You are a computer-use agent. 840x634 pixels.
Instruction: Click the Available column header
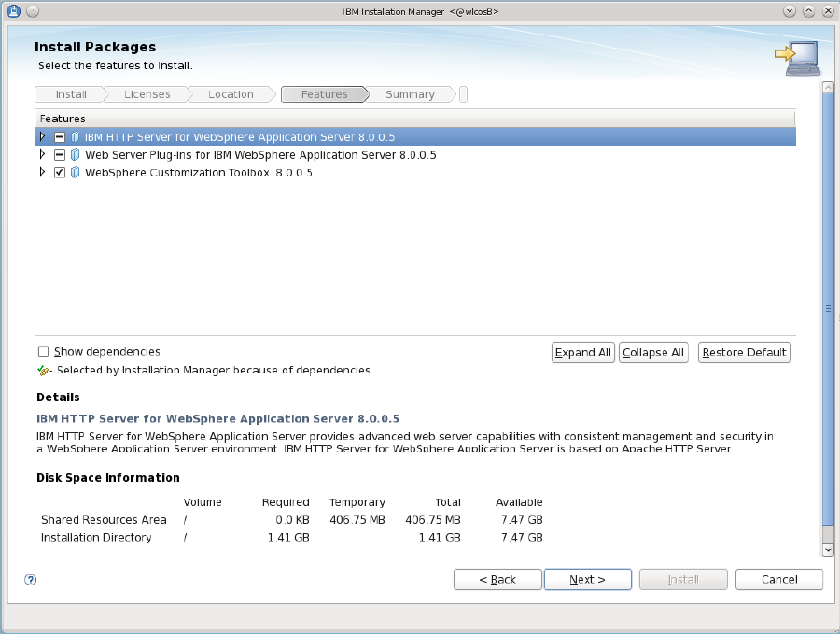(x=519, y=502)
